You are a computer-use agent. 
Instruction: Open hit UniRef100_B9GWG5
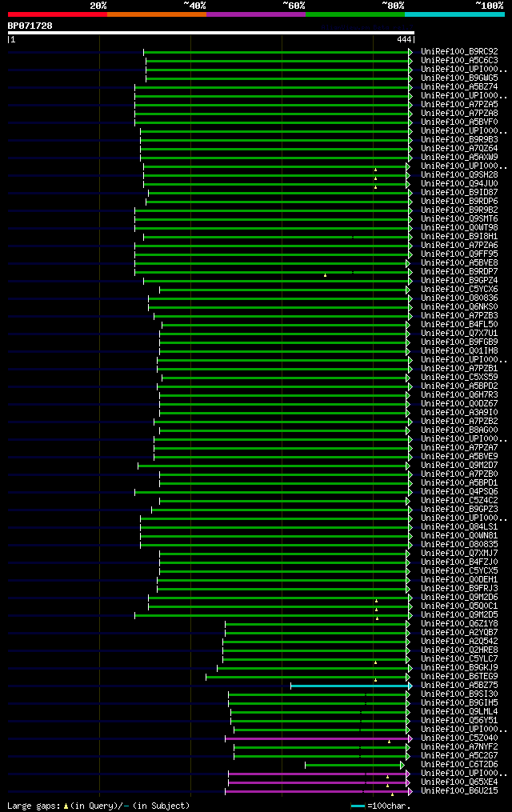coord(459,78)
